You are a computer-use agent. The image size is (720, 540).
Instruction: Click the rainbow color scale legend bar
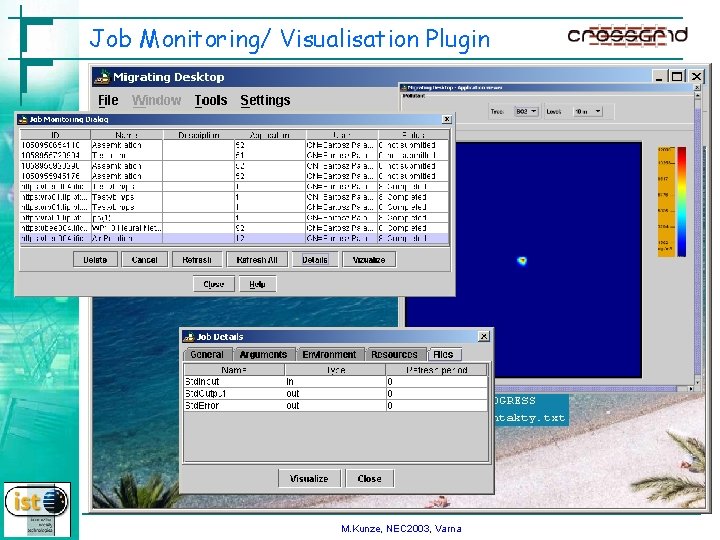tap(682, 202)
